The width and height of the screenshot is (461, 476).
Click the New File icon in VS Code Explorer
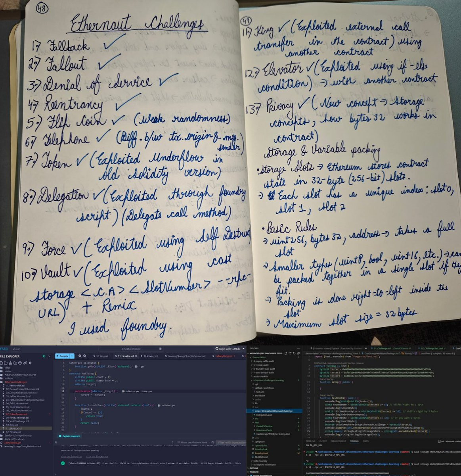(286, 353)
